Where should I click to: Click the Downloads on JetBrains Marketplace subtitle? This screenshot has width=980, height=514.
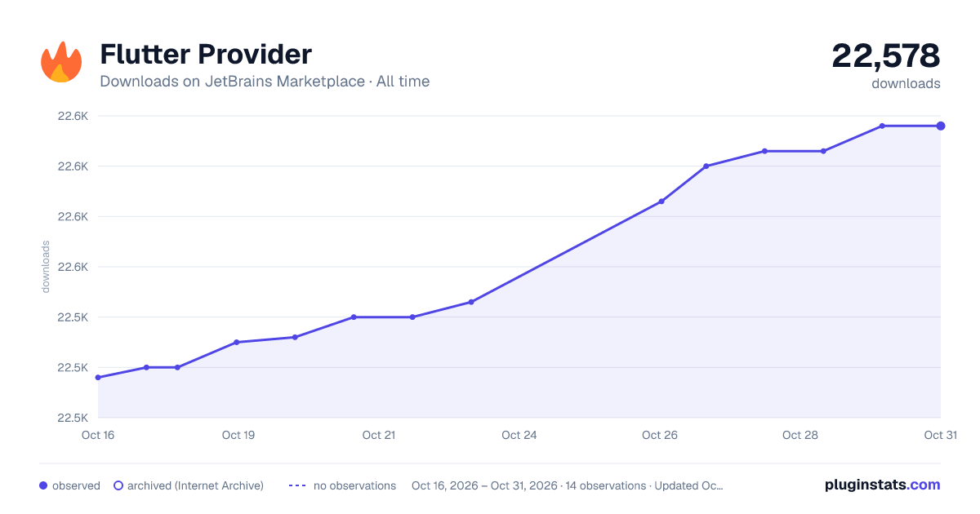point(265,82)
